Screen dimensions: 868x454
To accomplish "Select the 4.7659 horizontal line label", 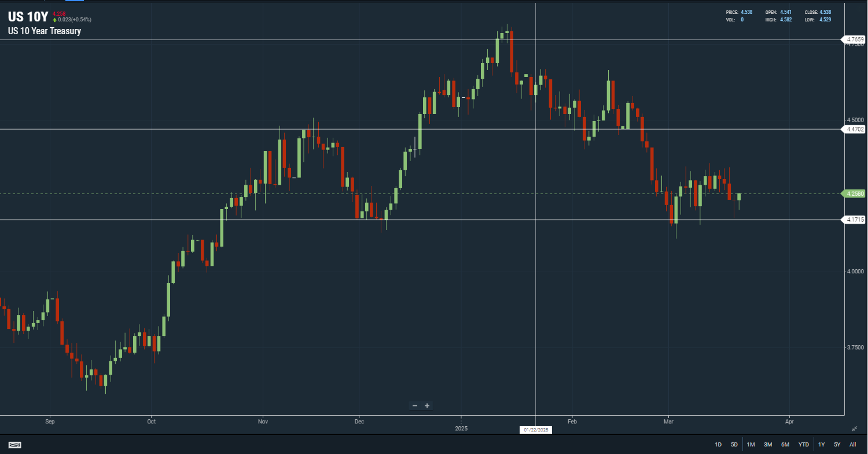I will (x=854, y=39).
